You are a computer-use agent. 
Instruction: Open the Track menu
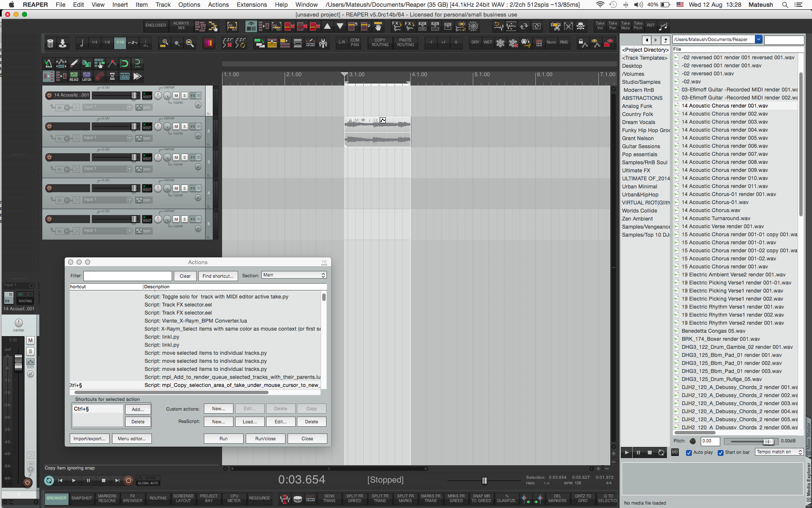163,5
